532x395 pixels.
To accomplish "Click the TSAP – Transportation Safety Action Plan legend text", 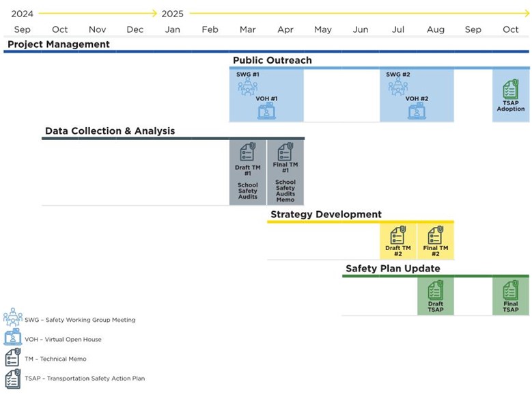I will click(x=85, y=379).
